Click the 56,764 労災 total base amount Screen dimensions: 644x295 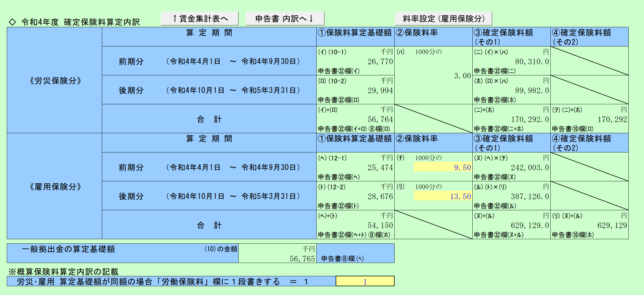point(380,119)
